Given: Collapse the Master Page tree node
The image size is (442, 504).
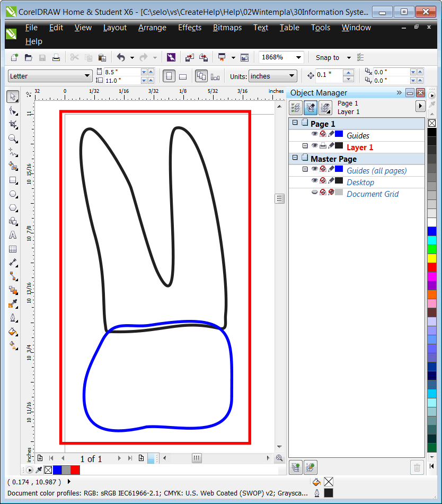Looking at the screenshot, I should (295, 158).
